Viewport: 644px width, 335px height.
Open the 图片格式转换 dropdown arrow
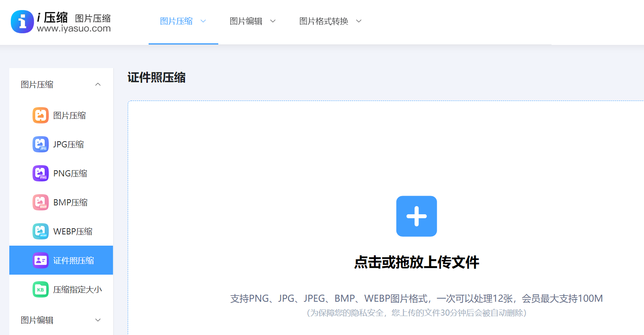pos(359,21)
